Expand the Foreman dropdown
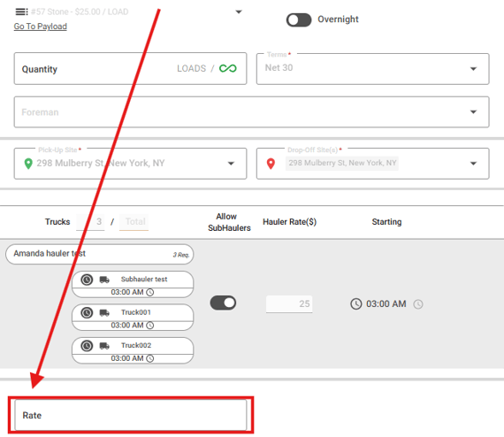Image resolution: width=504 pixels, height=437 pixels. tap(252, 111)
